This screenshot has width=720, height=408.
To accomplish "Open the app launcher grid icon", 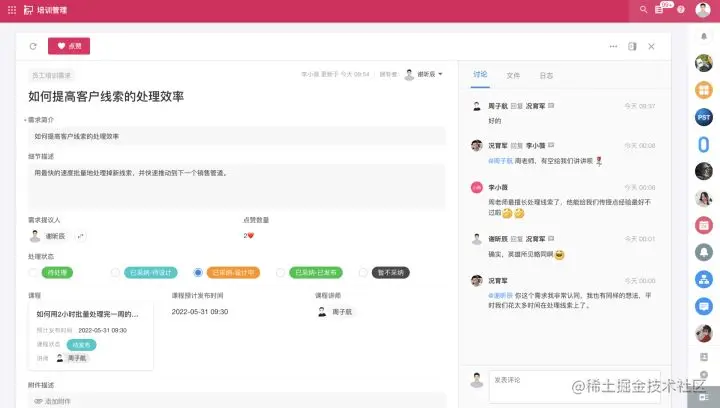I will [x=12, y=10].
